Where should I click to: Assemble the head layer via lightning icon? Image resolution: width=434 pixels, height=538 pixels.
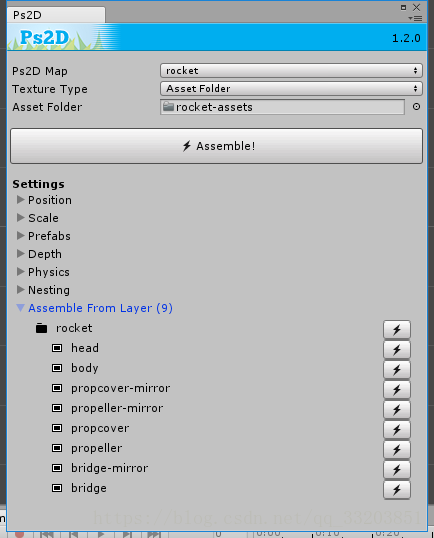tap(397, 350)
